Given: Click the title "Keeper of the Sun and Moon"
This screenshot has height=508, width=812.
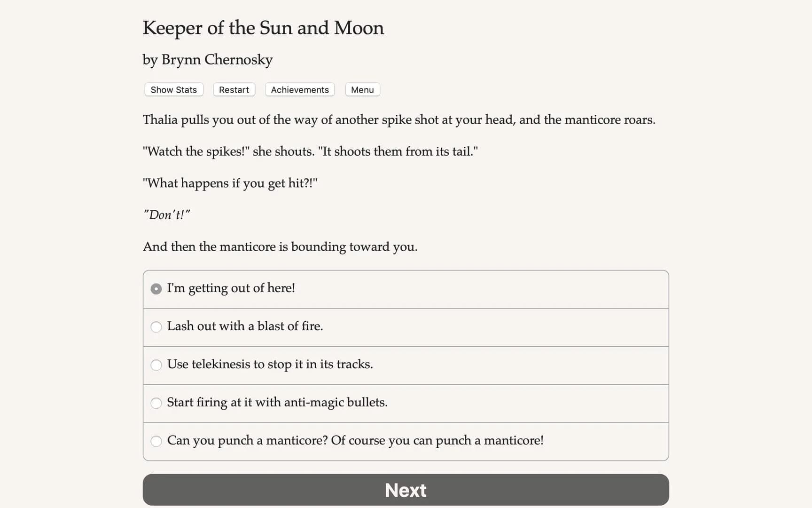Looking at the screenshot, I should 263,28.
